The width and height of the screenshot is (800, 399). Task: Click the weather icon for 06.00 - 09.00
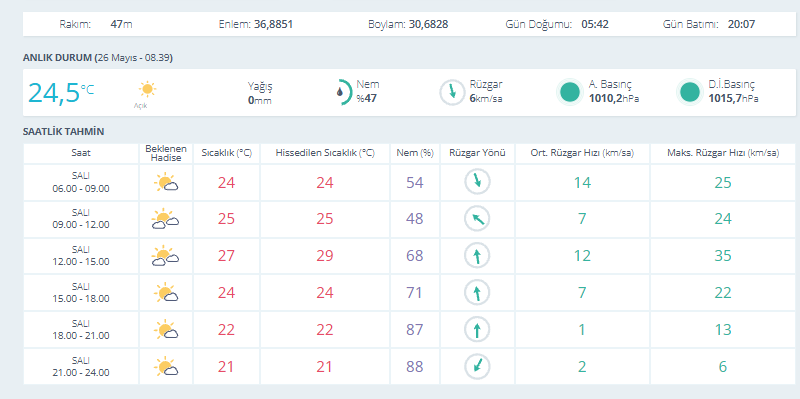pos(166,183)
